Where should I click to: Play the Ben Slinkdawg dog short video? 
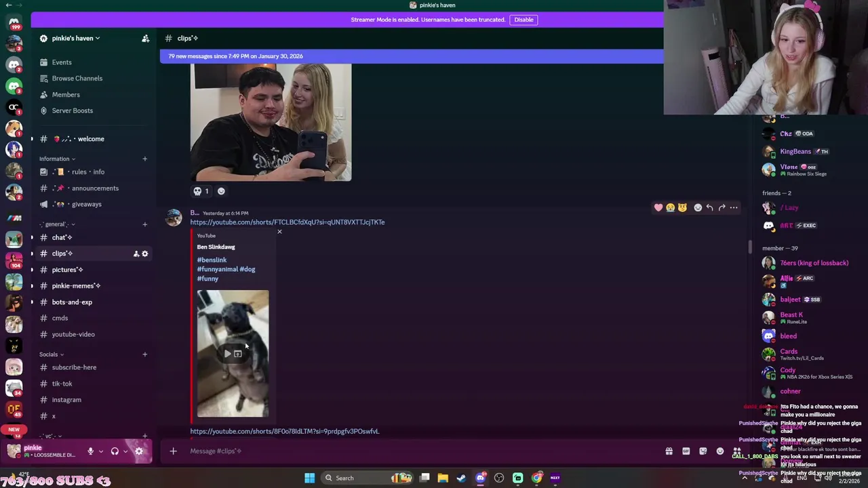[227, 354]
